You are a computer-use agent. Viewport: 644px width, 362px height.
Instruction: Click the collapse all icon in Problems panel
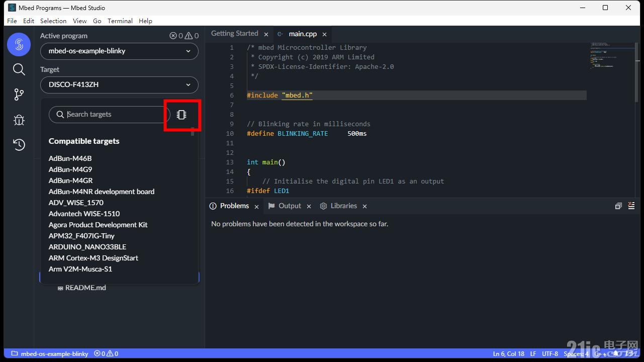pyautogui.click(x=618, y=206)
